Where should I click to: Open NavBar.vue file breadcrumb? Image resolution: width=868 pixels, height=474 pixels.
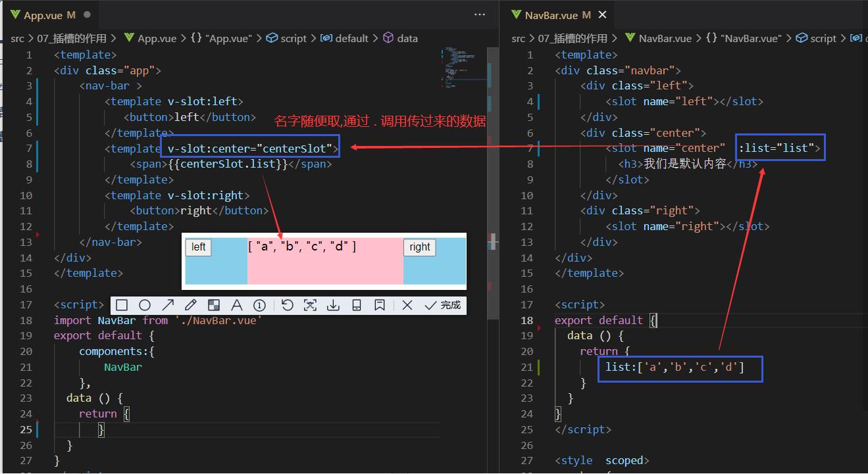click(x=658, y=39)
